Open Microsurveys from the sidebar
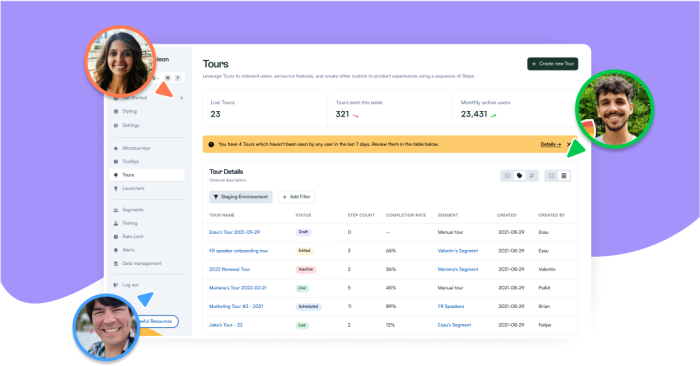The image size is (700, 366). click(136, 148)
